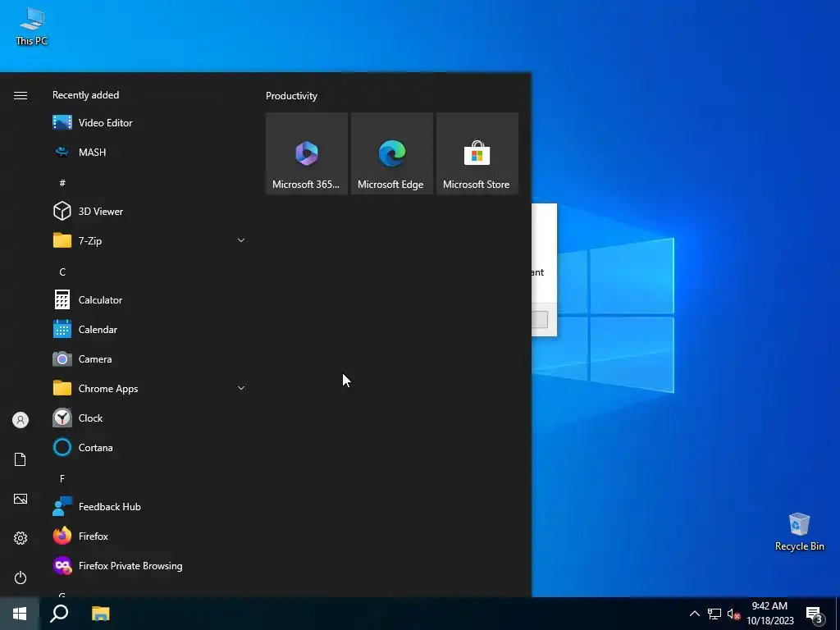Show hidden tray icons chevron
The image size is (840, 630).
point(694,614)
